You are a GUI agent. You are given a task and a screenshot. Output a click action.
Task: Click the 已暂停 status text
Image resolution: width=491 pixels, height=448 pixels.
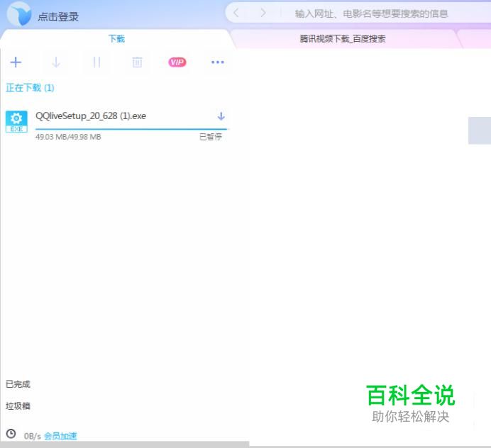(211, 137)
